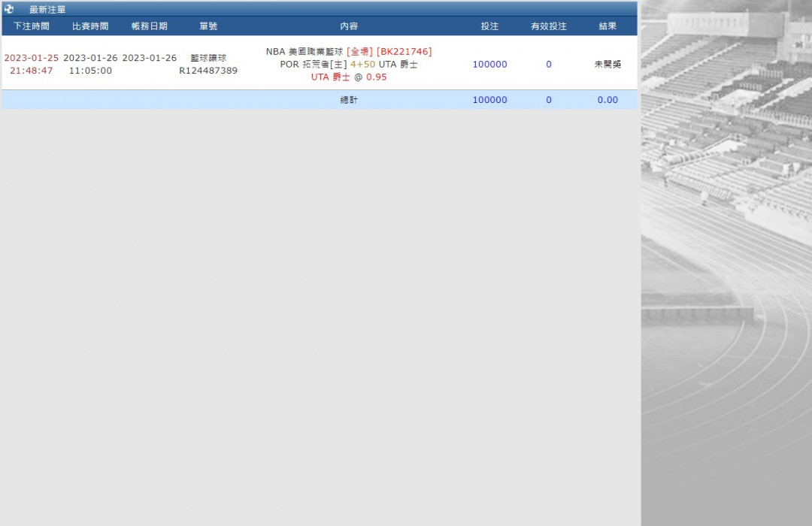Click the 未開獎 result status
This screenshot has width=812, height=526.
(x=608, y=64)
